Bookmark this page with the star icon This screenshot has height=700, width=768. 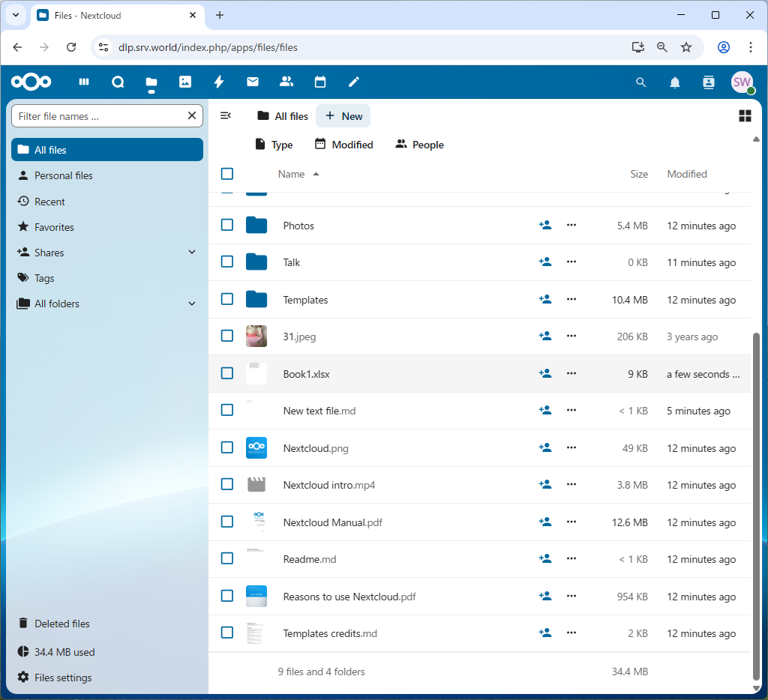click(x=686, y=47)
